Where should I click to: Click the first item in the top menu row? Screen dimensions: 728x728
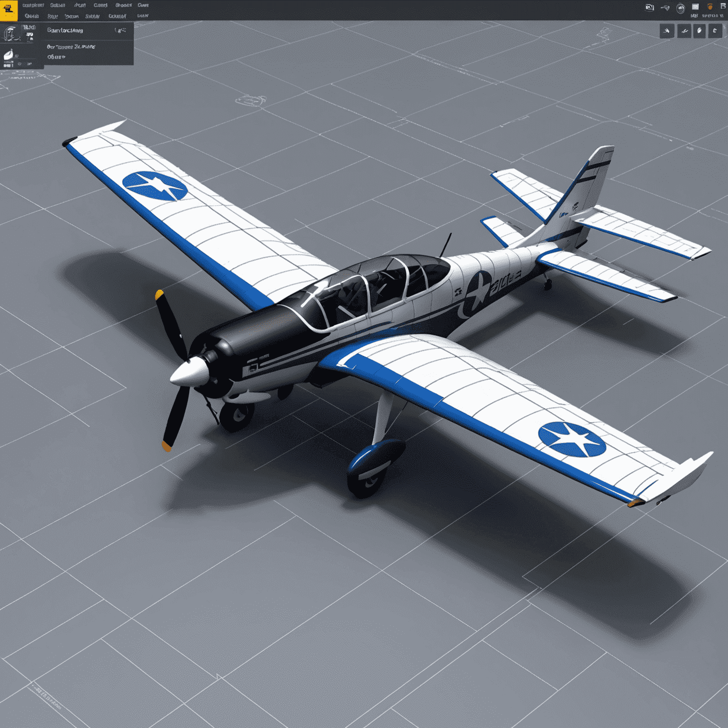click(33, 5)
